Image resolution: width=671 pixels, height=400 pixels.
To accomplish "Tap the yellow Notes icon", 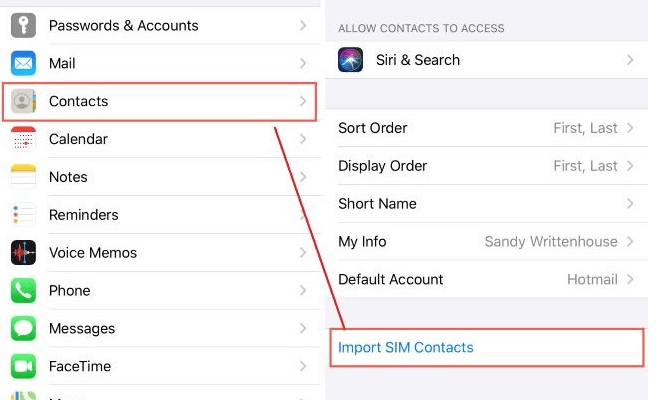I will [x=23, y=177].
